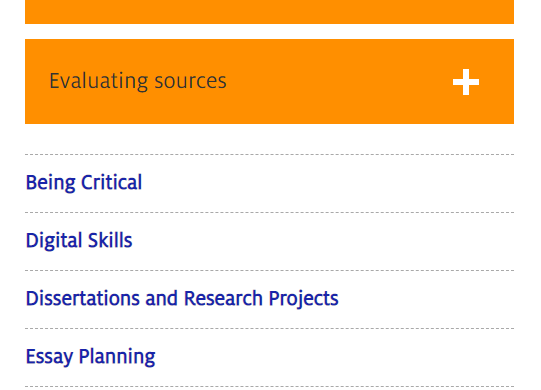Screen dimensions: 541x390
Task: Click the word 'Dissertations' in the third link
Action: coord(83,298)
